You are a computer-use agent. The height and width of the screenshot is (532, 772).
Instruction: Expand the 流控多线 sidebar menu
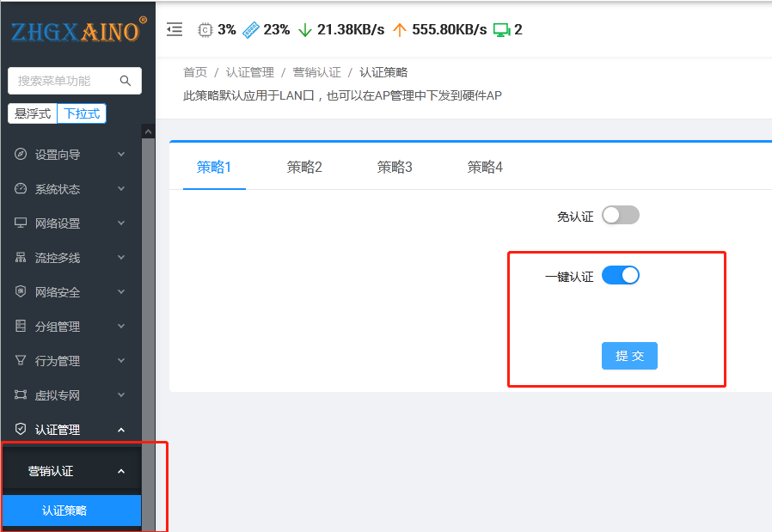pos(70,258)
